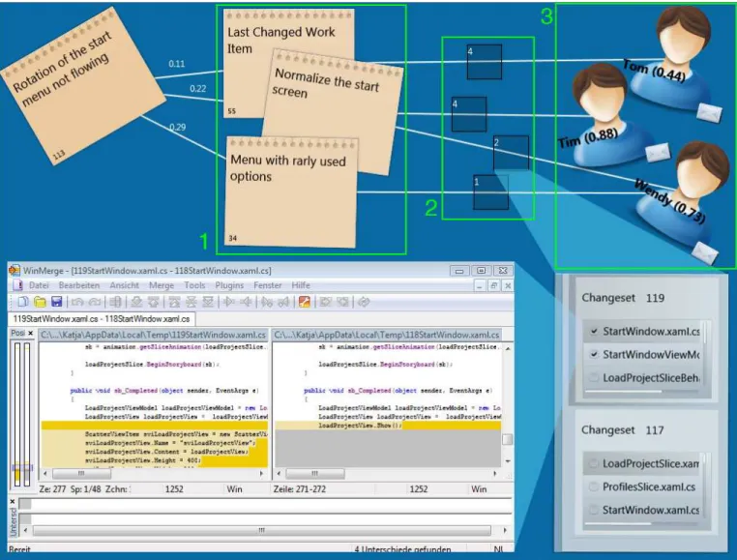
Task: Click the mail envelope below Wendy
Action: coord(705,253)
